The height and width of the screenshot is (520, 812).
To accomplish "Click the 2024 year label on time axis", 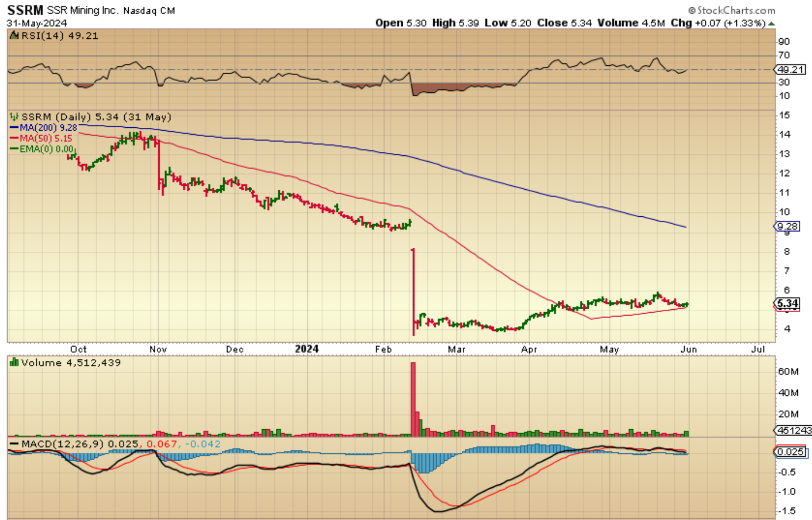I will click(307, 349).
